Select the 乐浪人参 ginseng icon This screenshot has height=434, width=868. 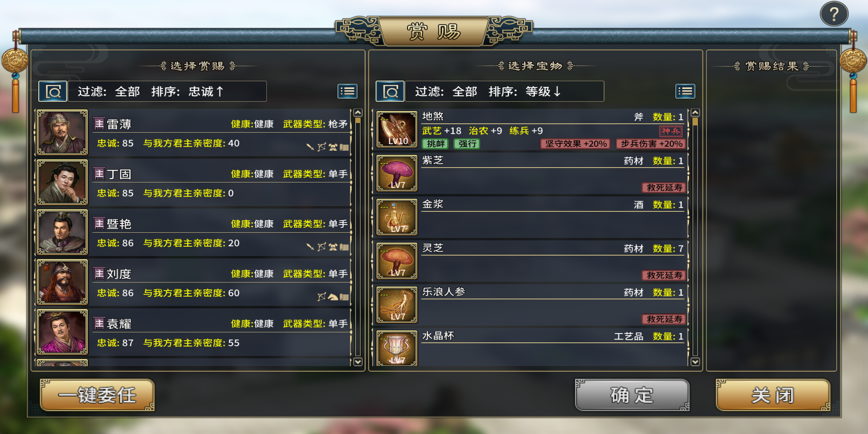tap(397, 305)
